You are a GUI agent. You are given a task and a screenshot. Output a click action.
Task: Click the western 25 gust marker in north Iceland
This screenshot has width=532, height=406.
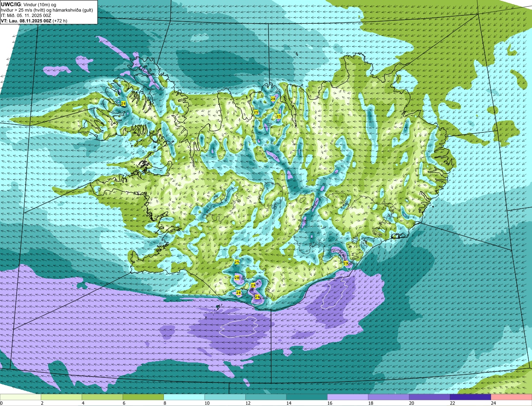point(256,113)
